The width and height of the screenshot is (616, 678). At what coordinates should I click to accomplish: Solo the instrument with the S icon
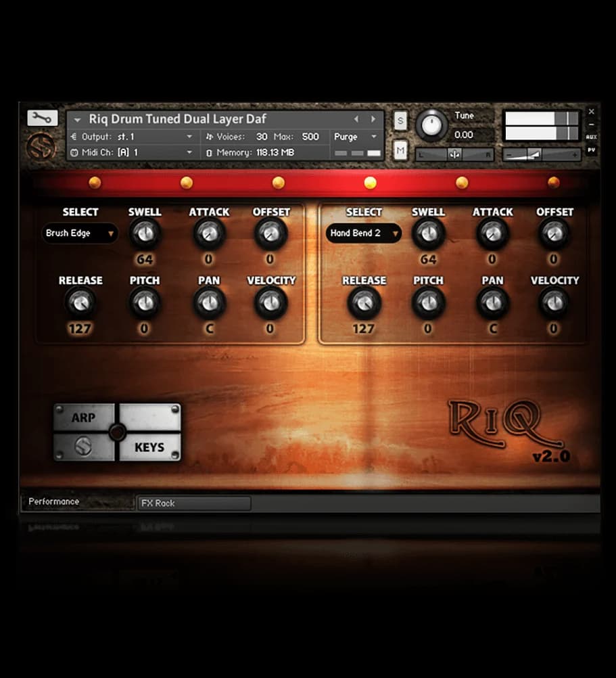click(400, 119)
